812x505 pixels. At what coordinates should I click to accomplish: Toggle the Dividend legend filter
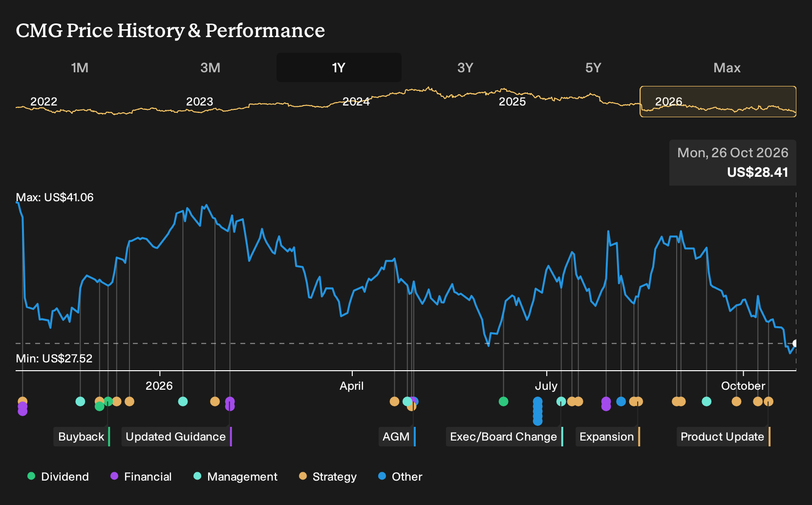coord(58,476)
